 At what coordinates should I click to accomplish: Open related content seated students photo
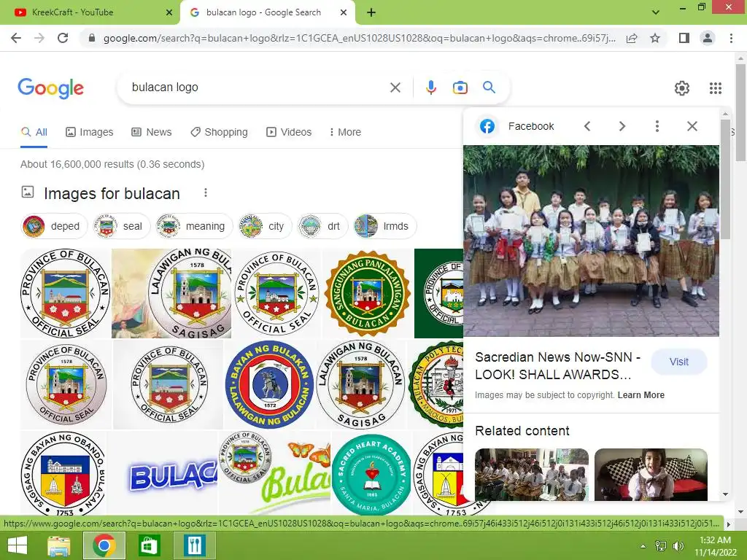coord(532,474)
